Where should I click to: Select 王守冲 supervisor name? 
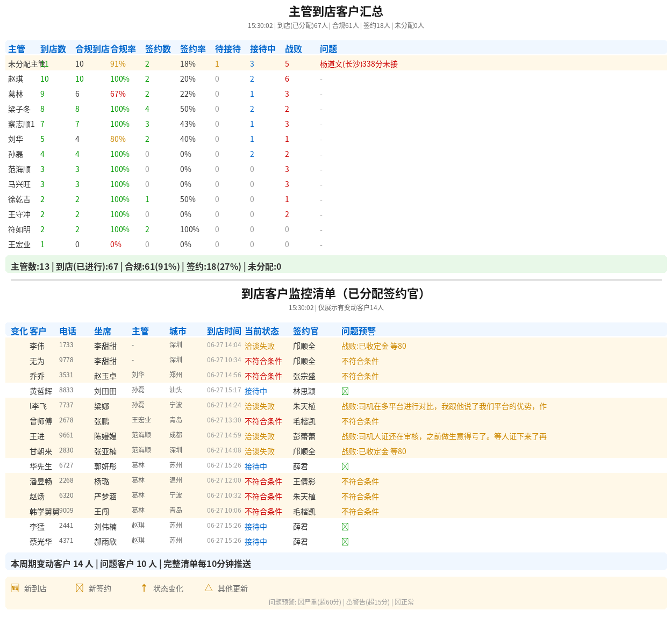(x=19, y=214)
